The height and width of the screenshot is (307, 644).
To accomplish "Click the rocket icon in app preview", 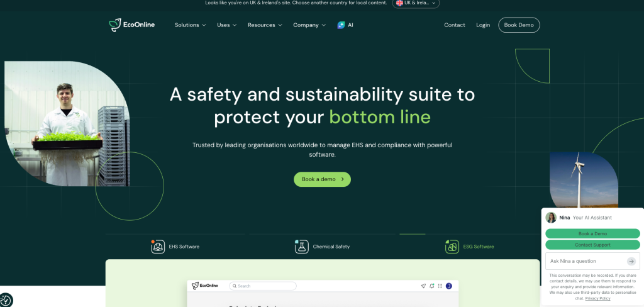I will click(x=423, y=286).
